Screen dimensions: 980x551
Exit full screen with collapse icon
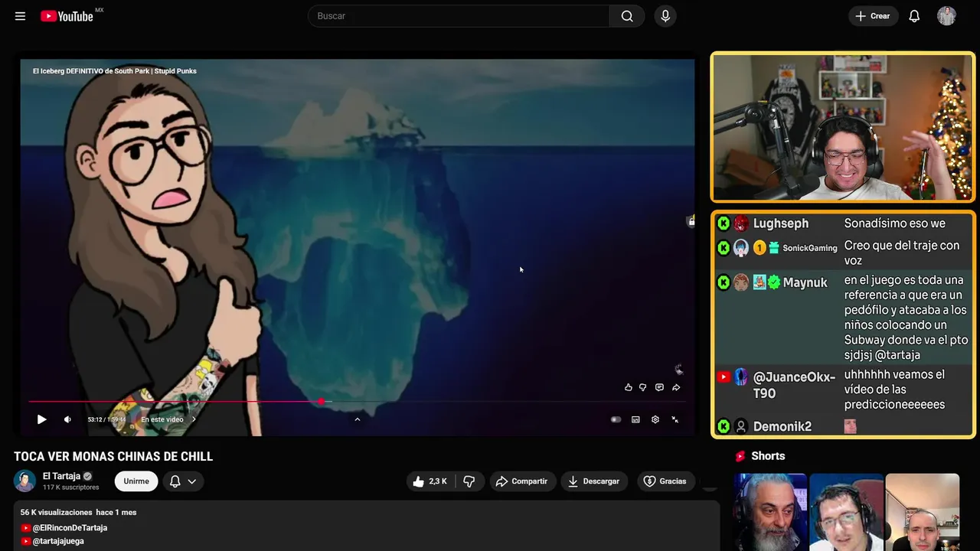tap(675, 419)
